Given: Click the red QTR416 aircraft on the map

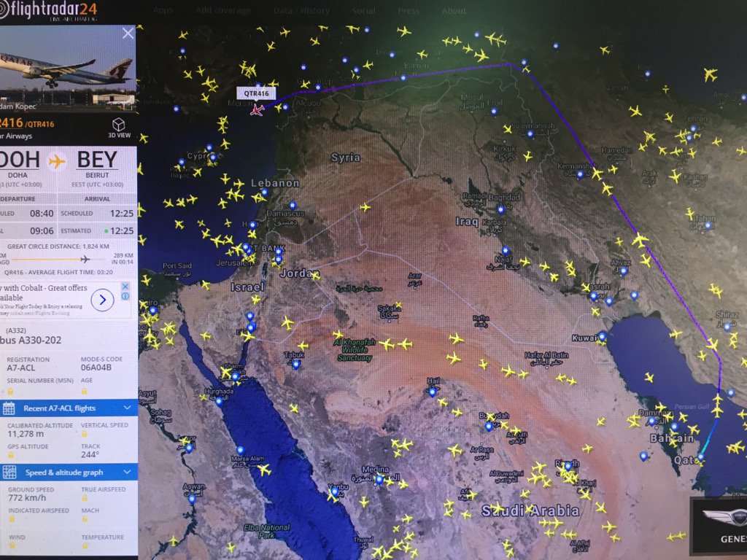Looking at the screenshot, I should pos(257,111).
